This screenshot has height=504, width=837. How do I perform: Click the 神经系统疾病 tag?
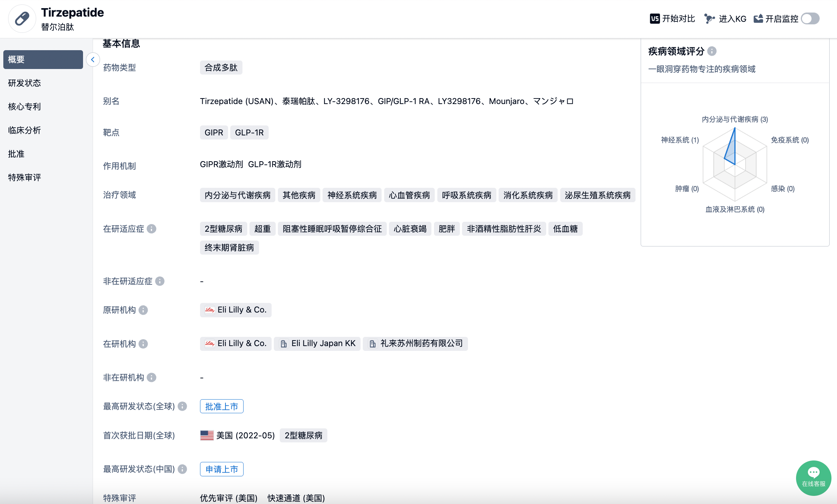pyautogui.click(x=352, y=195)
